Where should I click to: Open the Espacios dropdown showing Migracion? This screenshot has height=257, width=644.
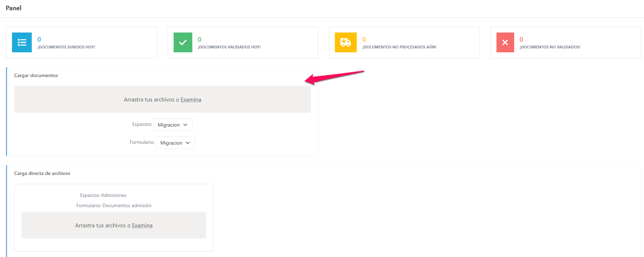point(173,125)
